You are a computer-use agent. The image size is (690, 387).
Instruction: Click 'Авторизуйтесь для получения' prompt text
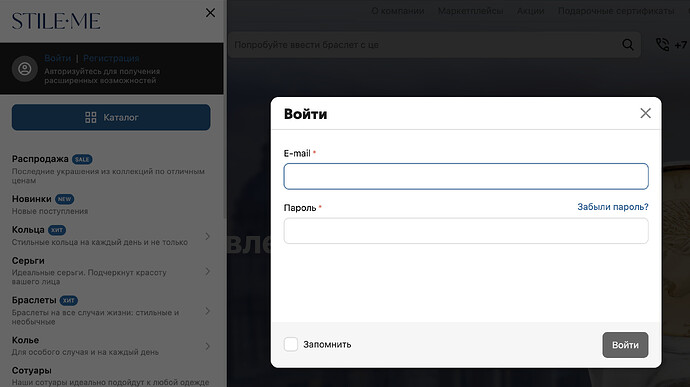pyautogui.click(x=102, y=71)
